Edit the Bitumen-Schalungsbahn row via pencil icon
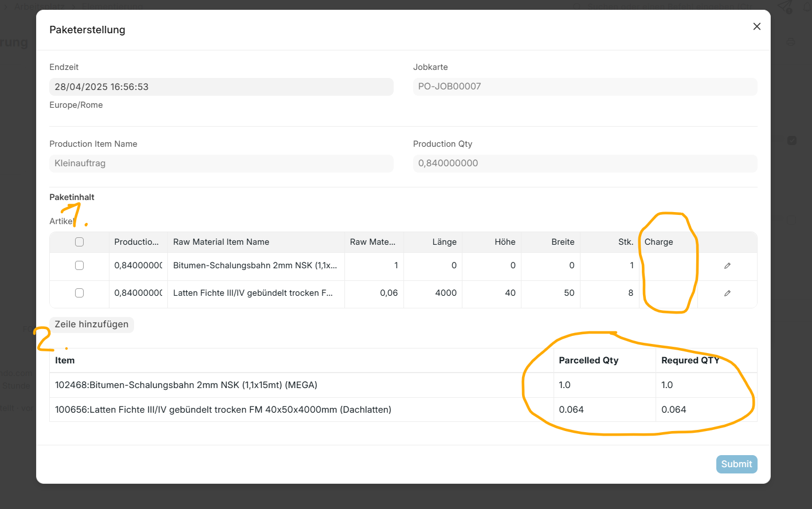This screenshot has width=812, height=509. click(x=727, y=266)
